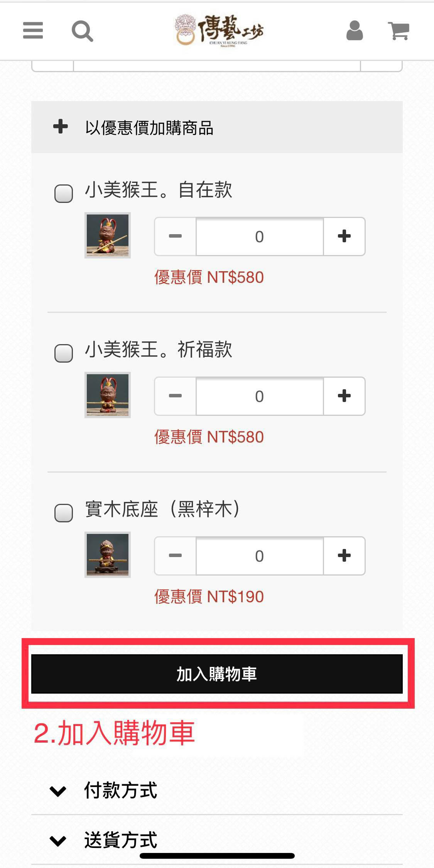The height and width of the screenshot is (868, 434).
Task: Click the 傳藝工坊 store logo
Action: pyautogui.click(x=219, y=30)
